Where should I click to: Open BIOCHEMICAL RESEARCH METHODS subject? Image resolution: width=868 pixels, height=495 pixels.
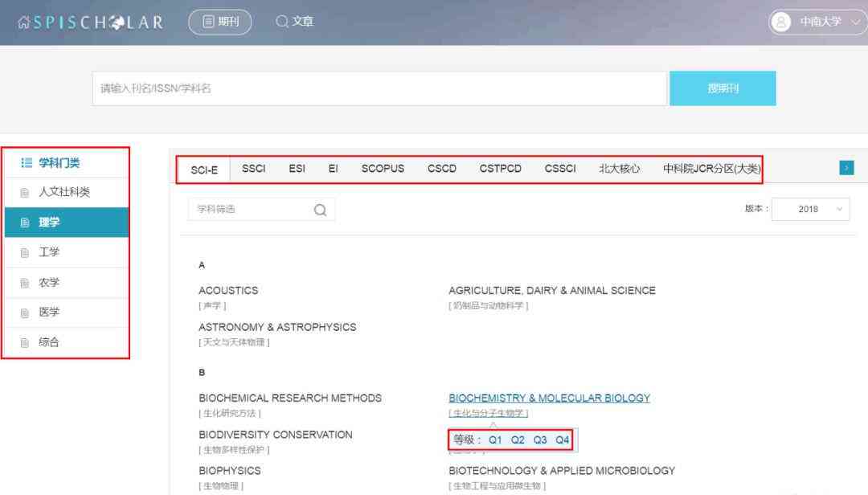tap(290, 398)
